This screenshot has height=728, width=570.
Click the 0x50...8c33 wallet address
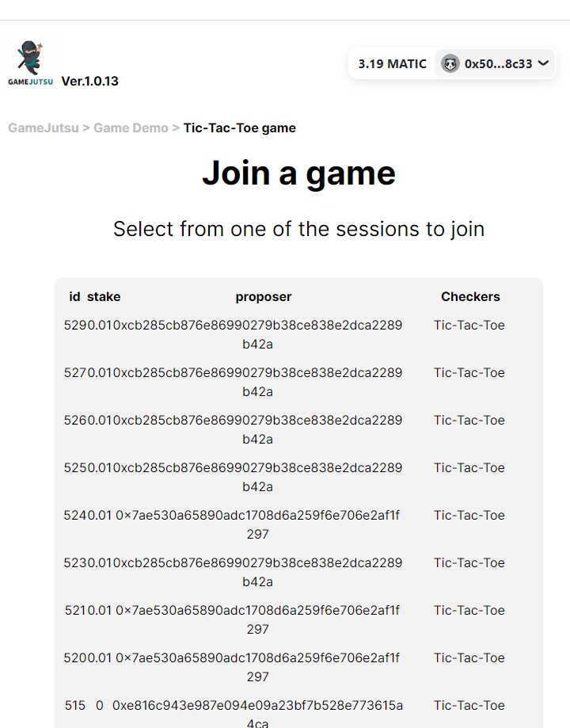[x=497, y=63]
